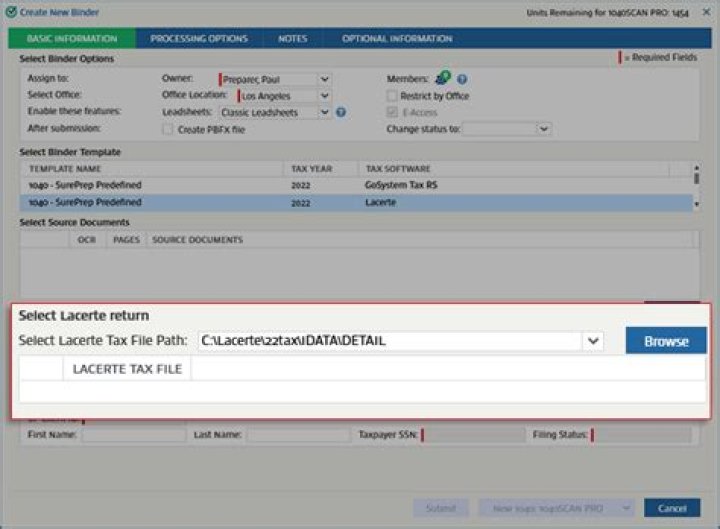Expand the Lacerte Tax File Path dropdown
Image resolution: width=720 pixels, height=529 pixels.
click(x=594, y=341)
